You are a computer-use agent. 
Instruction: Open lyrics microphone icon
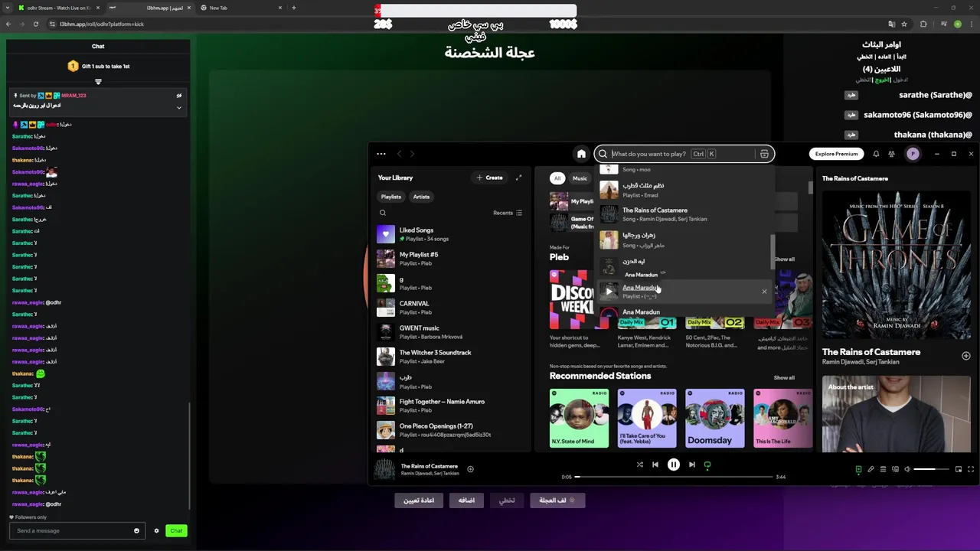(871, 469)
